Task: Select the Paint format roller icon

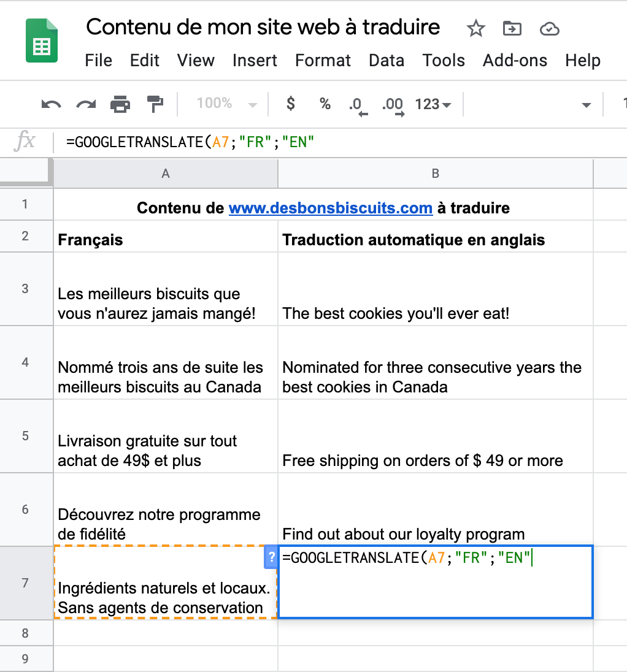Action: point(155,104)
